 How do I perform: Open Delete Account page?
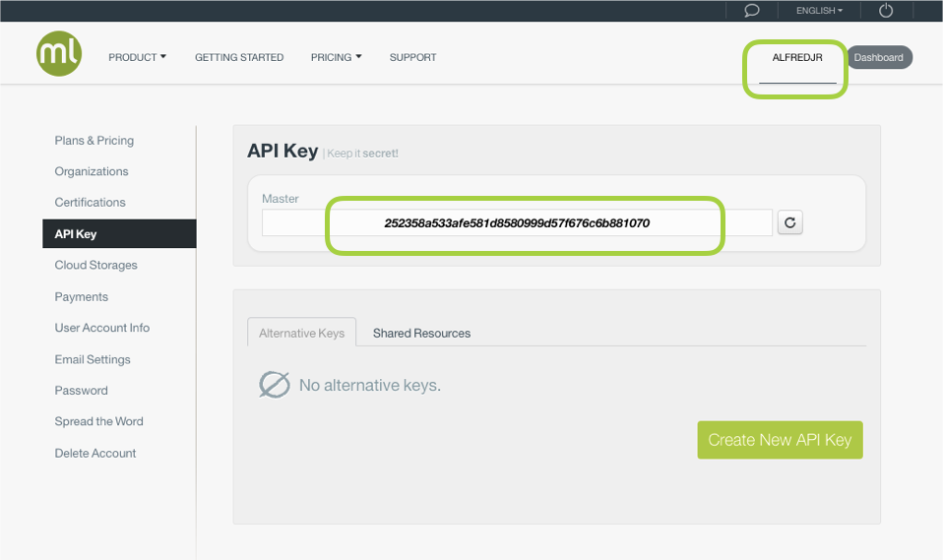[95, 453]
